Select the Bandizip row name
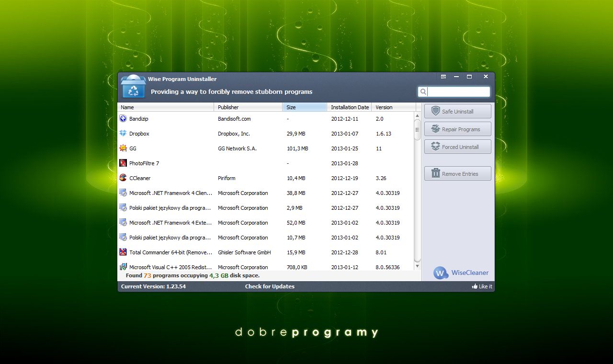 [139, 119]
